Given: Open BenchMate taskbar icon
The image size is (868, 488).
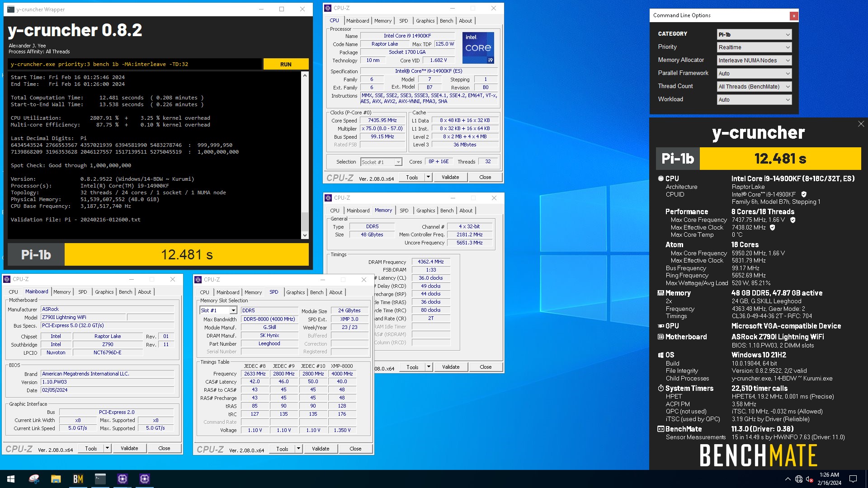Looking at the screenshot, I should 78,479.
